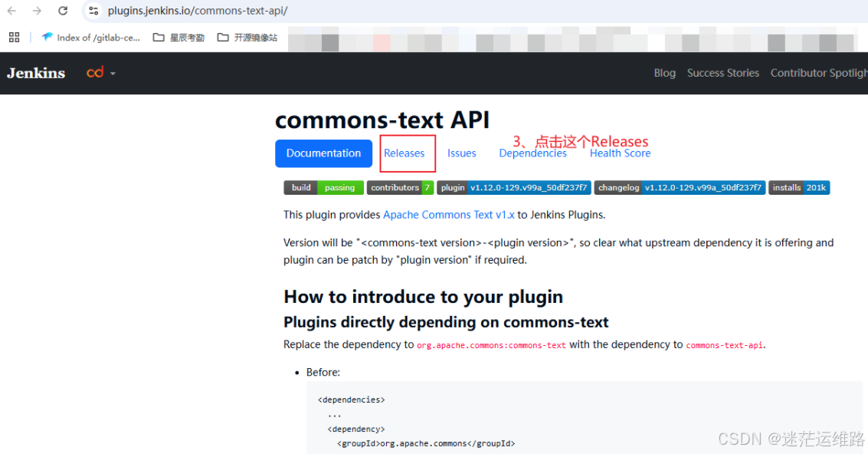868x454 pixels.
Task: Click the <dependencies> line in code block
Action: [352, 400]
